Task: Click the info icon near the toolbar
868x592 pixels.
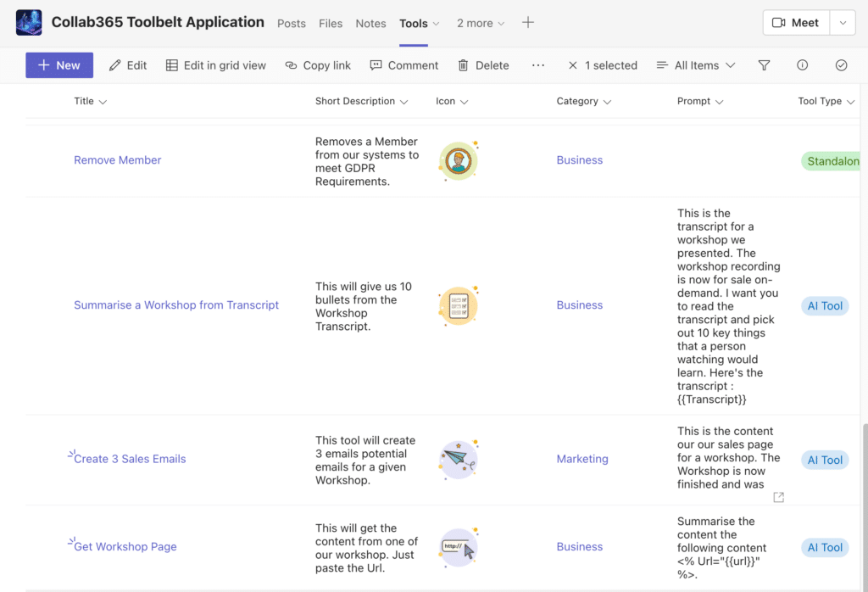Action: pos(802,64)
